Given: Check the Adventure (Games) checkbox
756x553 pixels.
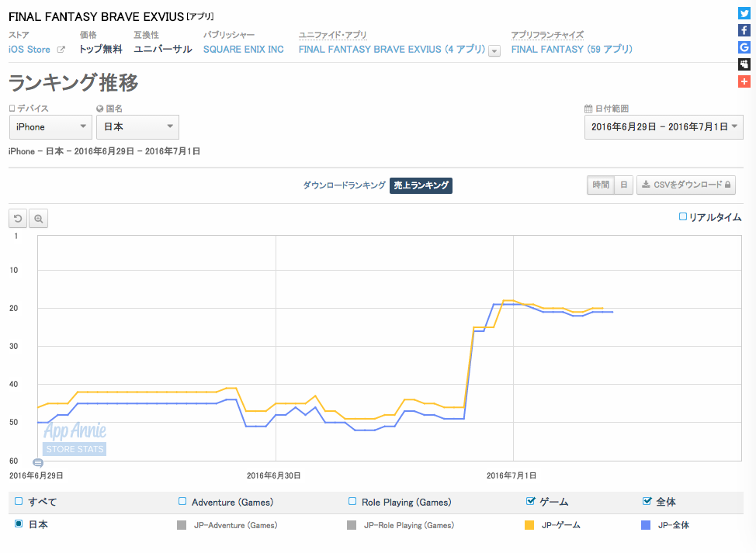Looking at the screenshot, I should tap(182, 501).
